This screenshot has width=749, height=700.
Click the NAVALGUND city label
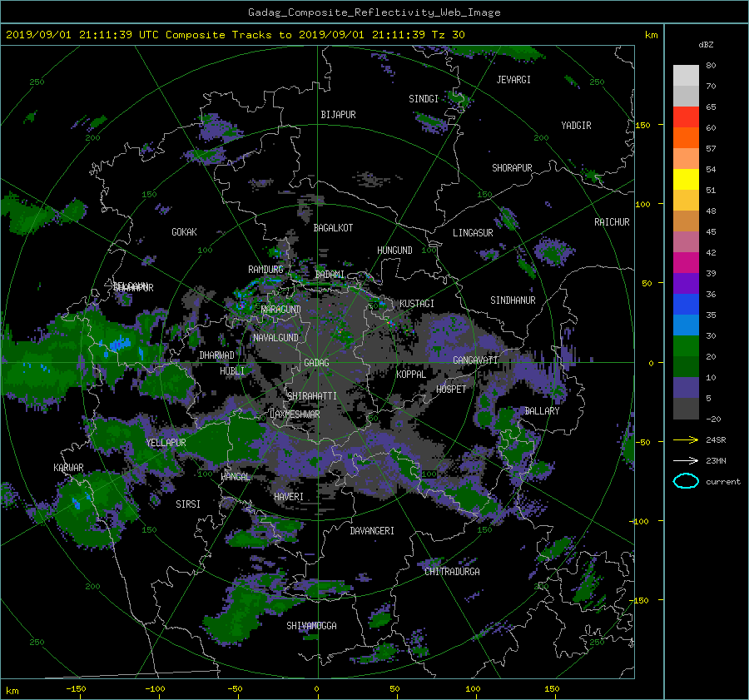(x=275, y=338)
